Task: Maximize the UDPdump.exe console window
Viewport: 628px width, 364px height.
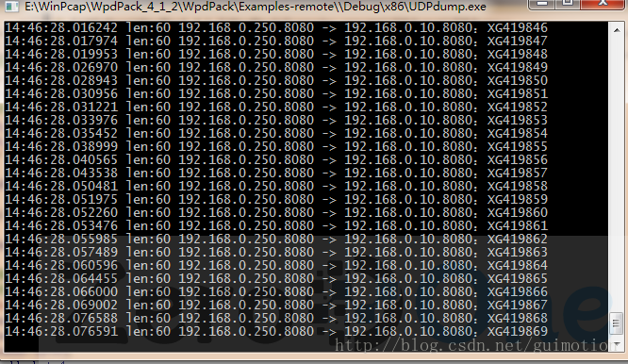Action: click(568, 4)
